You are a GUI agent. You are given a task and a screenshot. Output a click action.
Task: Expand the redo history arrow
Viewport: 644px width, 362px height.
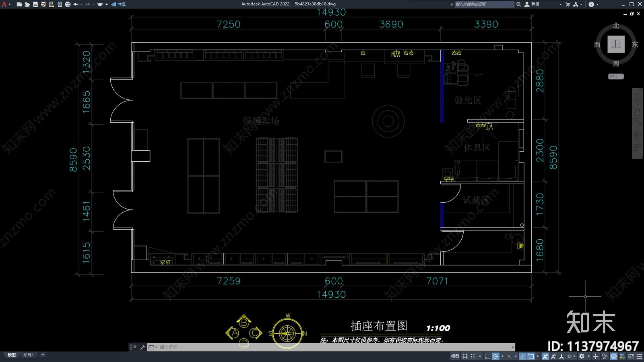[x=94, y=4]
